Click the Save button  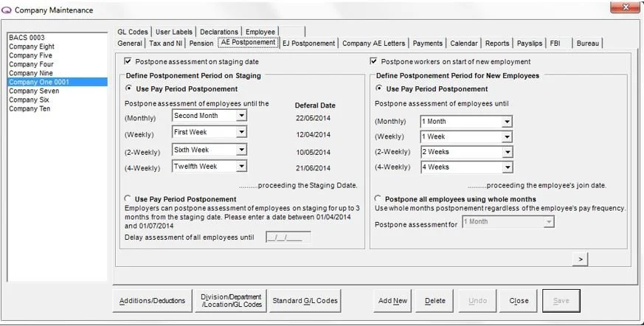click(561, 301)
